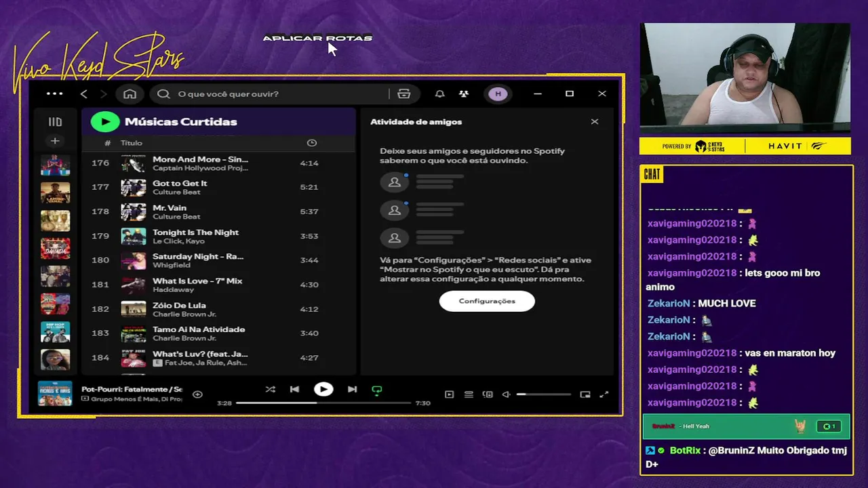Click chat username BotRix
The image size is (868, 488).
(686, 451)
